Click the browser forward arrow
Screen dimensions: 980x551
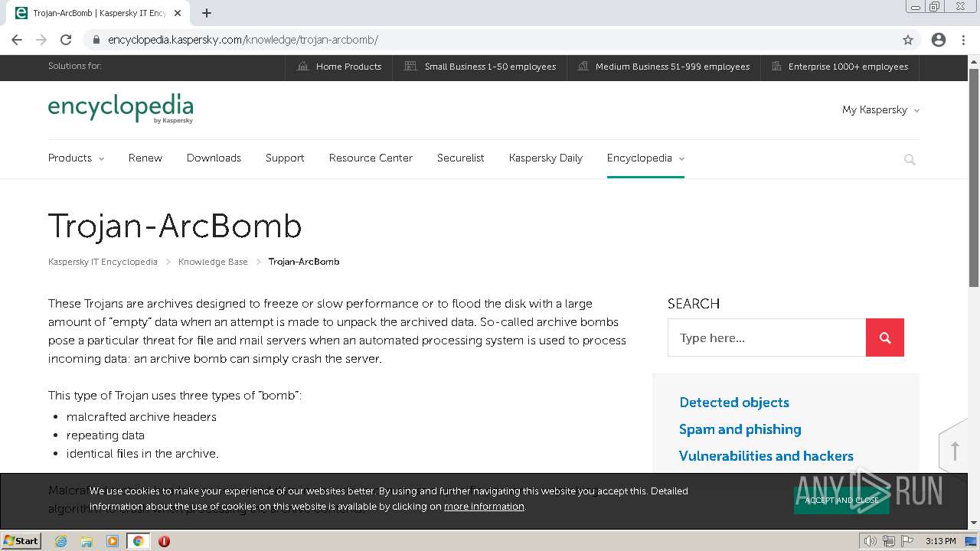click(x=41, y=40)
